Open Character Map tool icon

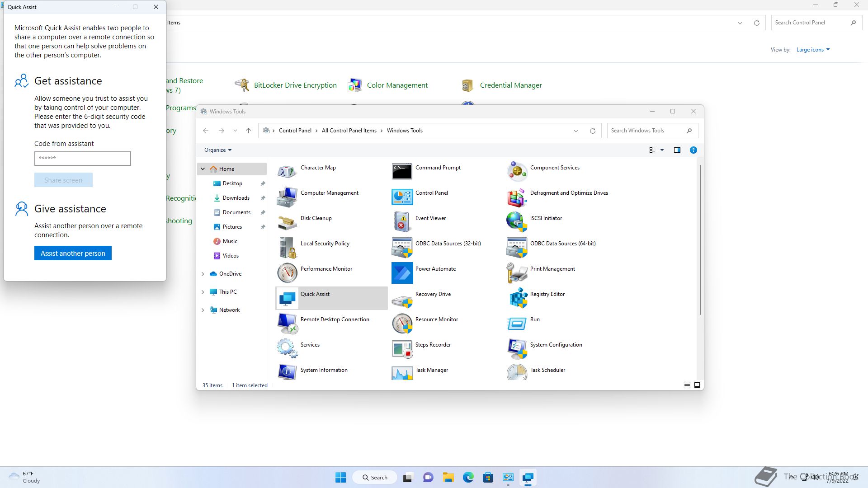tap(287, 171)
